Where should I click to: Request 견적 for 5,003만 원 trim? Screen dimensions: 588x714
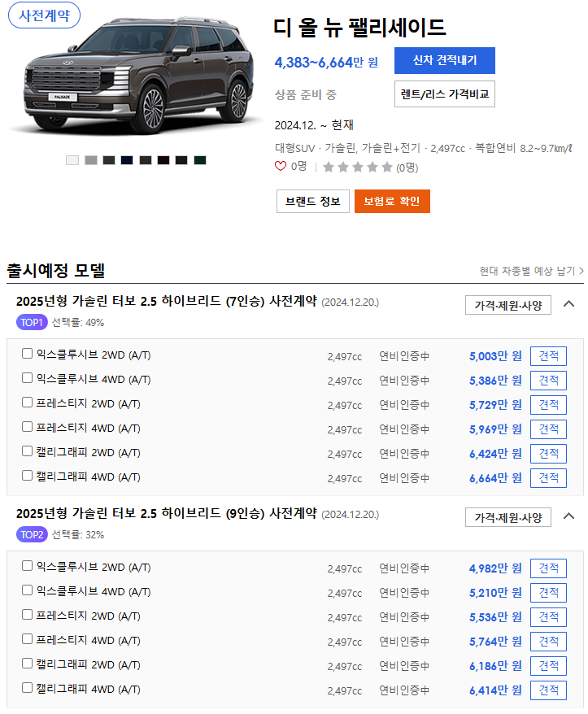tap(548, 356)
